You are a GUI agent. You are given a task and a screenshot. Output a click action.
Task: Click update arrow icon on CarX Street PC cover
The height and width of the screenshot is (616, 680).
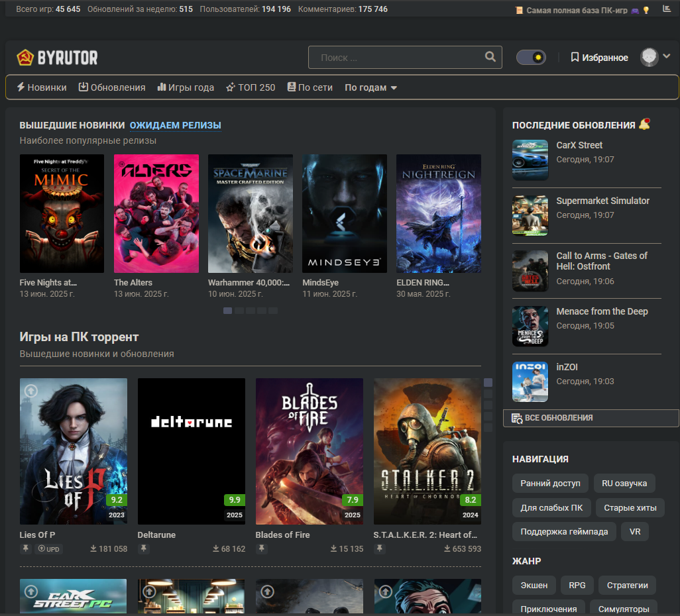pos(30,591)
